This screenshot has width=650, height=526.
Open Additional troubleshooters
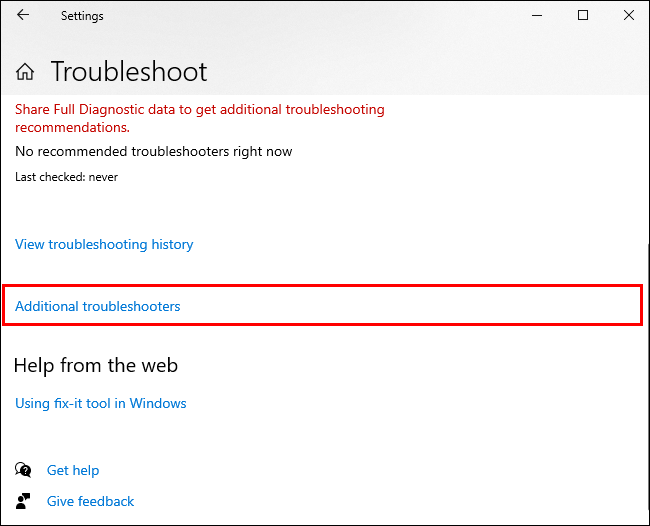pyautogui.click(x=98, y=306)
